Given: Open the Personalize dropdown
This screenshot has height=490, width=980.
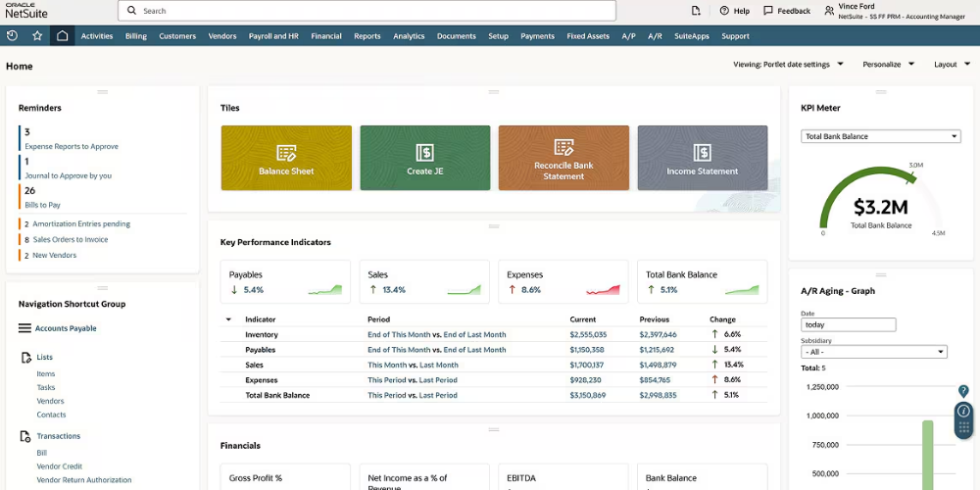Looking at the screenshot, I should (888, 65).
